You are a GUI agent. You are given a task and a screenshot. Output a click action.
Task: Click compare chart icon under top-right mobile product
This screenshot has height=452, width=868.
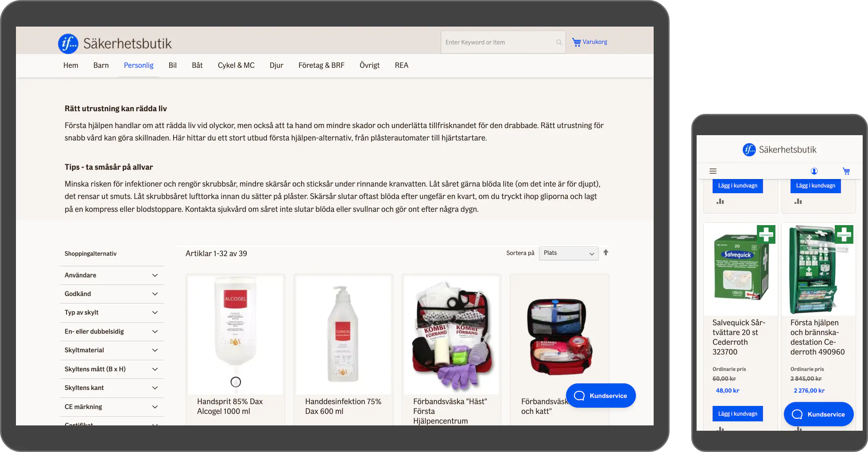tap(798, 201)
